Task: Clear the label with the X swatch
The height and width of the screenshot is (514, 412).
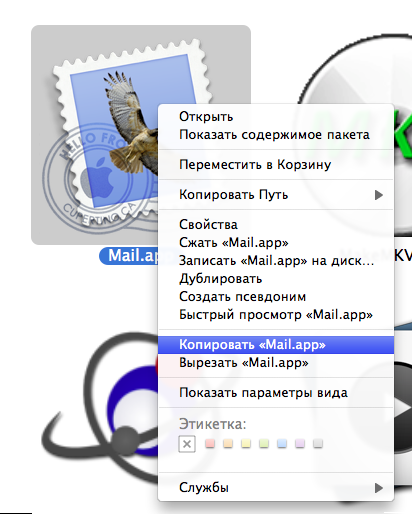Action: click(187, 444)
